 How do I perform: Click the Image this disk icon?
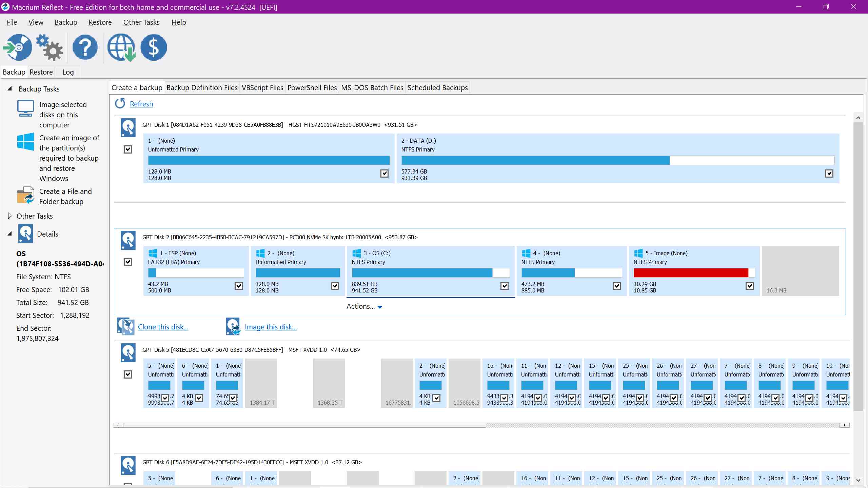233,327
